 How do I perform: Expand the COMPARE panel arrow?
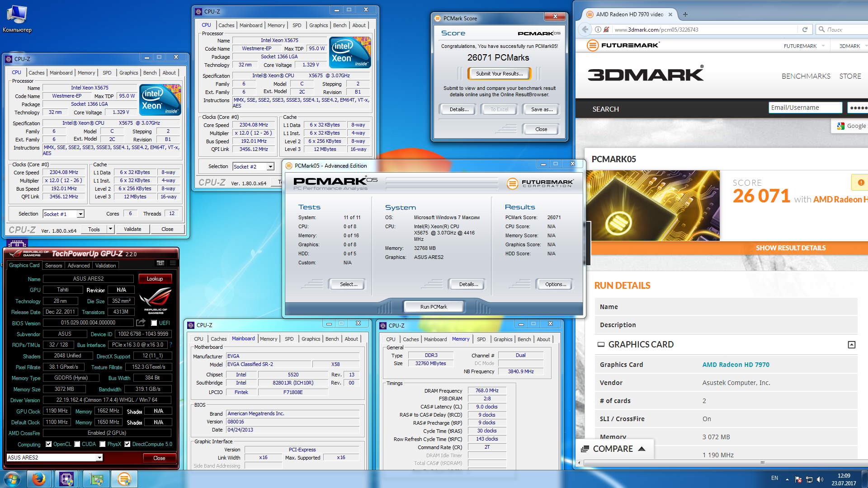coord(642,449)
